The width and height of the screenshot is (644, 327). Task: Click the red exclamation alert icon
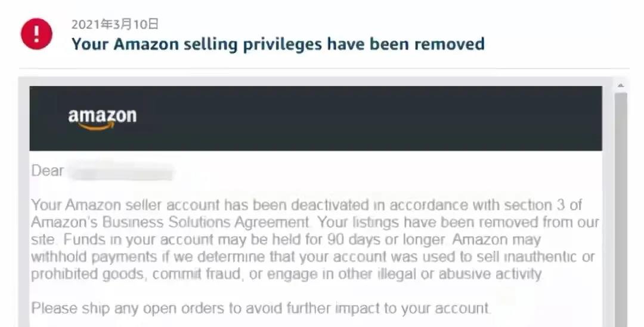pyautogui.click(x=36, y=34)
